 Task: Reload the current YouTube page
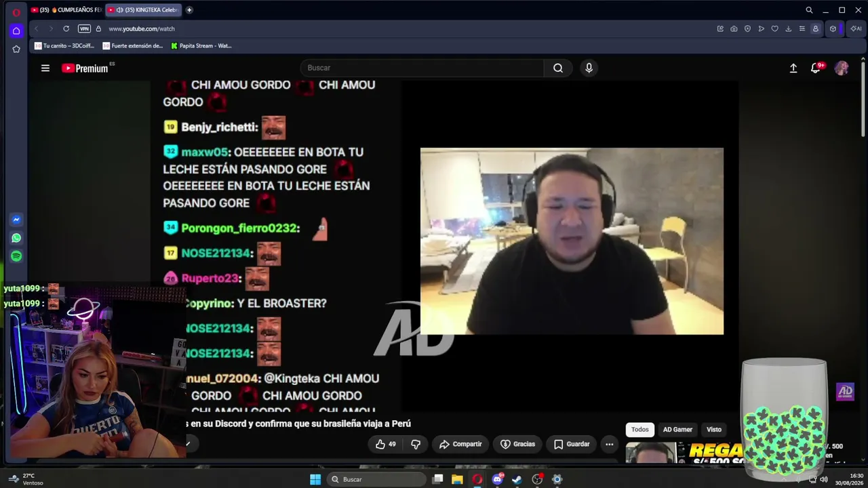(66, 28)
